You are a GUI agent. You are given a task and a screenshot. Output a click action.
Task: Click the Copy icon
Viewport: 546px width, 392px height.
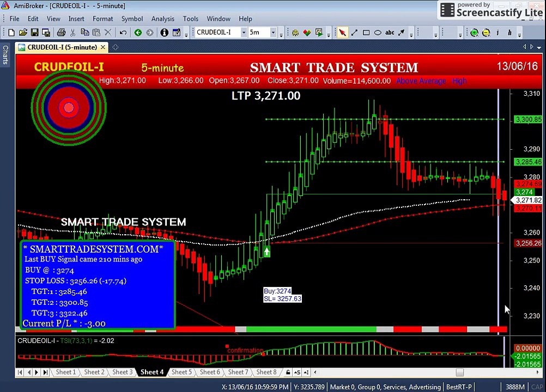84,33
